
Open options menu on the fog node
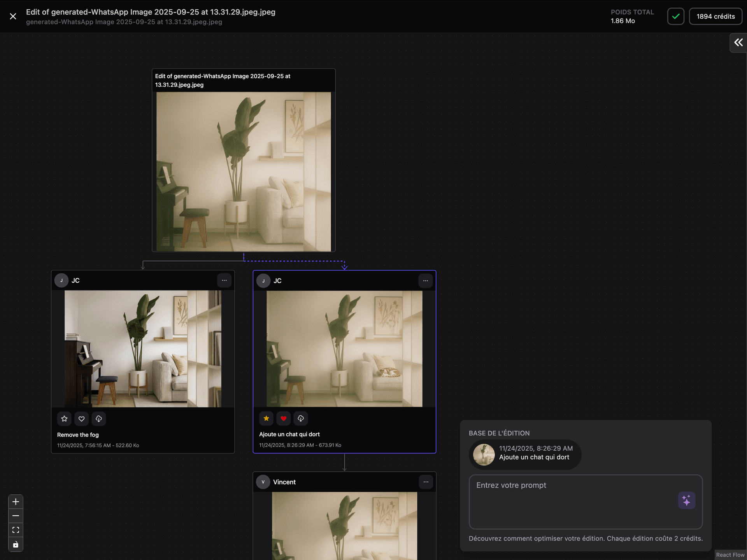point(224,280)
